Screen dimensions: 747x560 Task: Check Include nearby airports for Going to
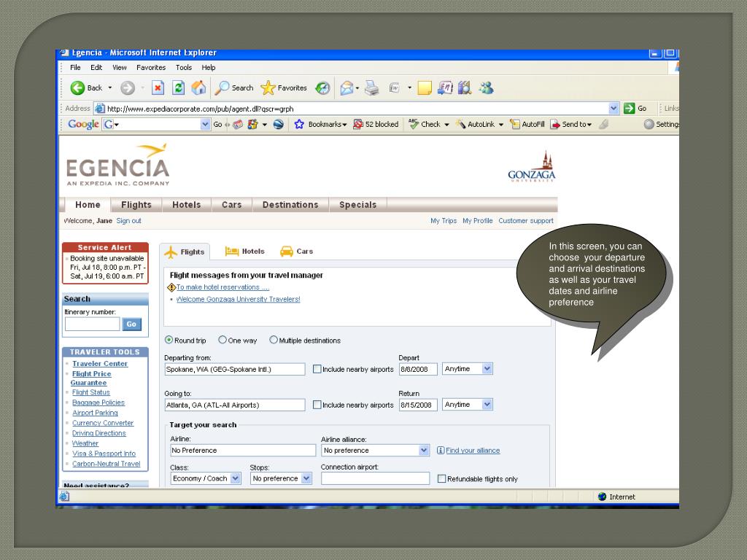[317, 405]
